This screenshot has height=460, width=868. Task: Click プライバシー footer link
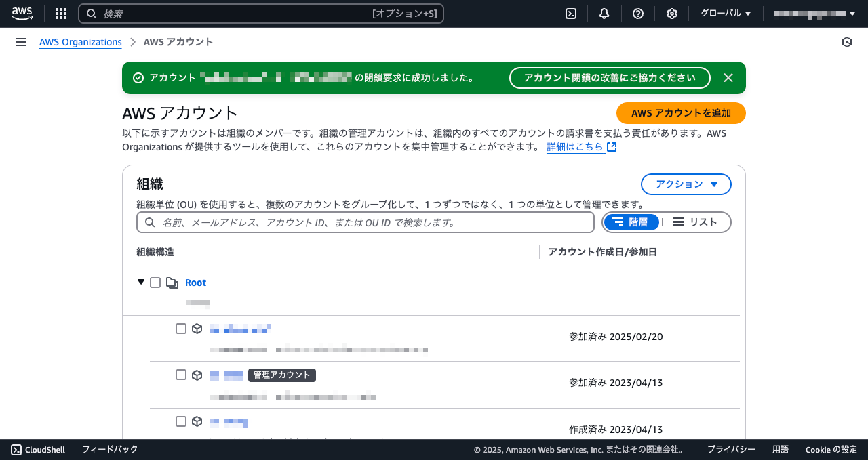pyautogui.click(x=731, y=449)
